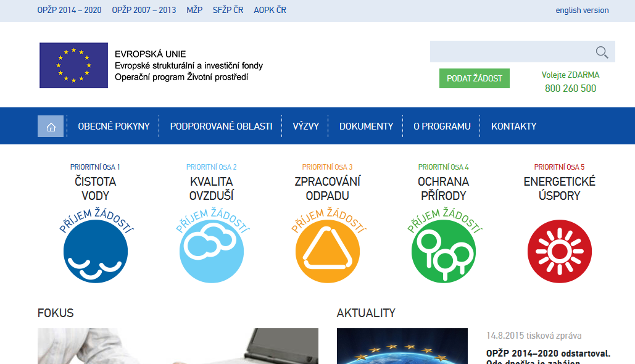Click the Aktuality section heading
The image size is (635, 364).
tap(366, 313)
